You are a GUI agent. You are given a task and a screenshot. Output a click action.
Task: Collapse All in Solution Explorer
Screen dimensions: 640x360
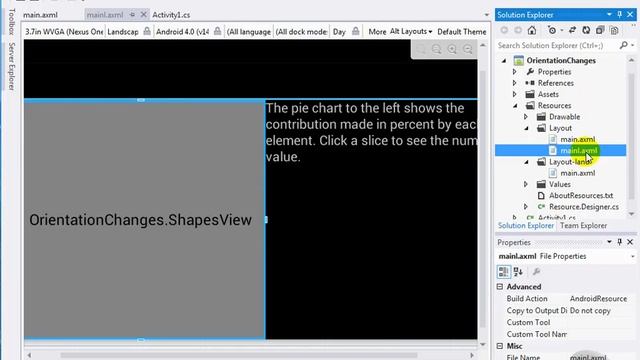[600, 30]
